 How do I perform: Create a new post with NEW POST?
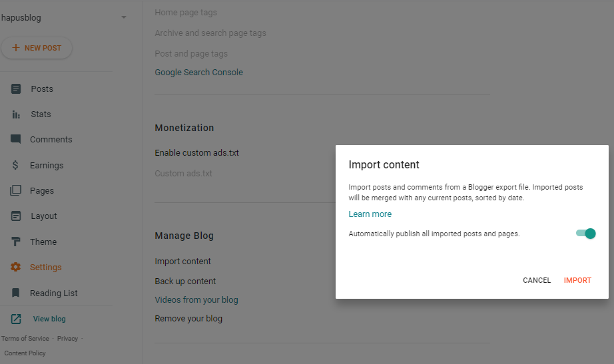pyautogui.click(x=37, y=48)
